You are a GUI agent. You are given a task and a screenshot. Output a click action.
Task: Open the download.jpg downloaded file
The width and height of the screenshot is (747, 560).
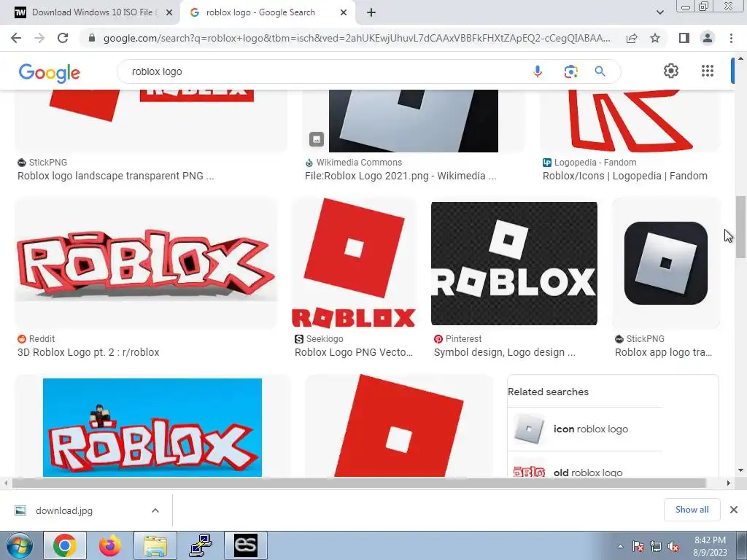pos(64,510)
